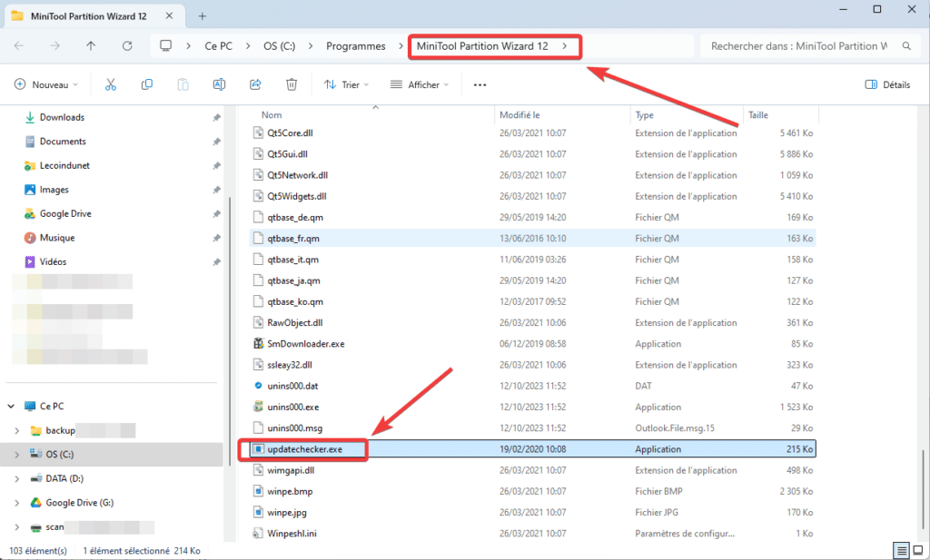Open the Afficher view dropdown

pyautogui.click(x=420, y=84)
